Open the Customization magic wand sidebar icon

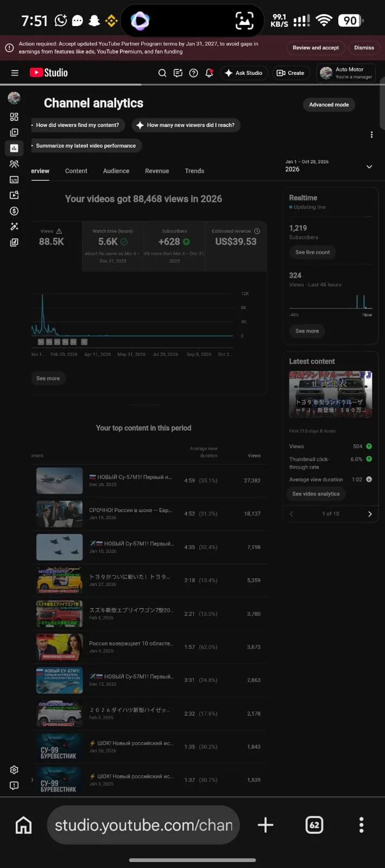click(14, 227)
